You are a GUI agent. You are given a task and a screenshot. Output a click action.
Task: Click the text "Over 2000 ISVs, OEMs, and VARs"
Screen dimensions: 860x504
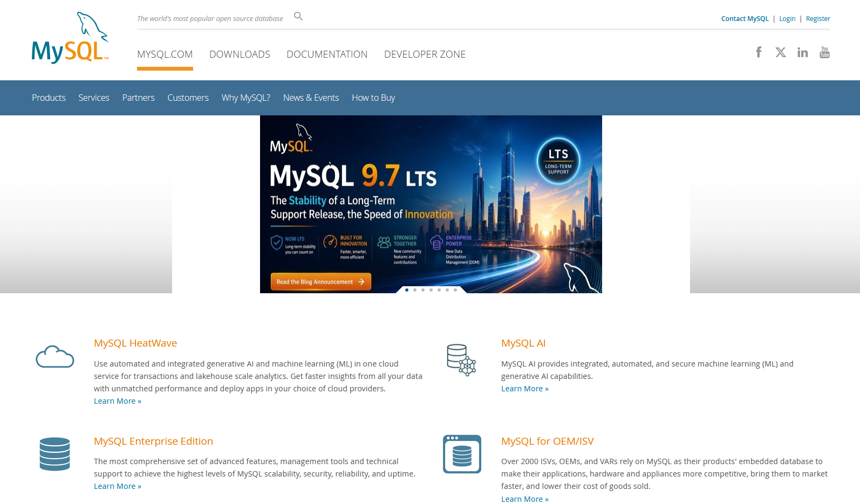[x=559, y=461]
